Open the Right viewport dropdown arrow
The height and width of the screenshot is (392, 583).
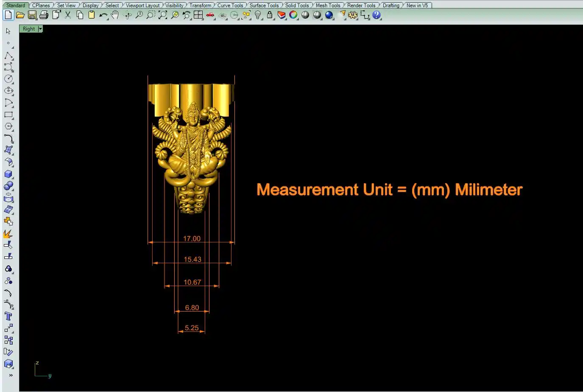point(40,29)
